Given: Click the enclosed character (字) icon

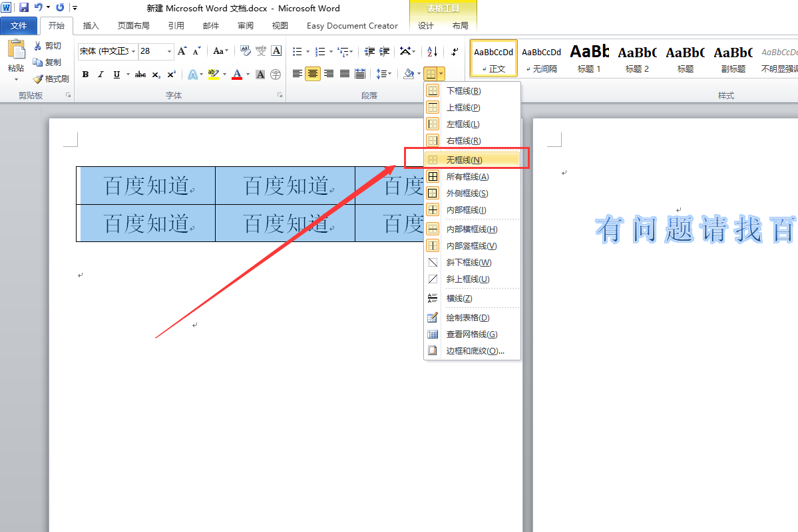Looking at the screenshot, I should pyautogui.click(x=276, y=74).
